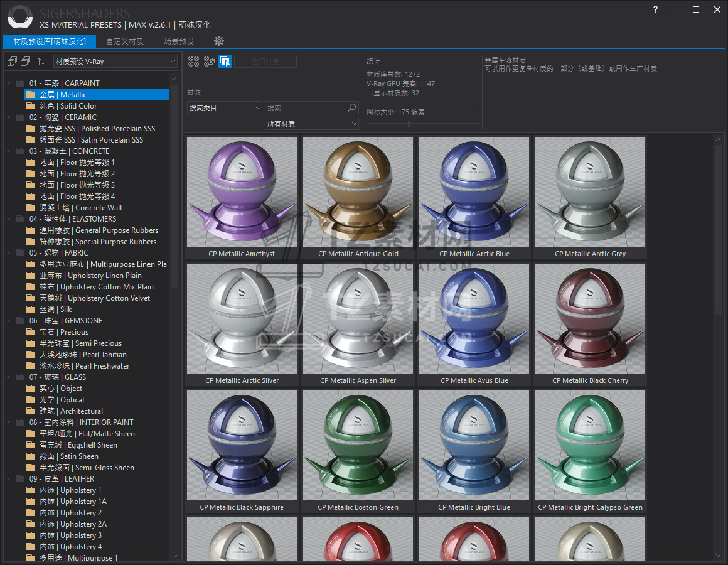
Task: Collapse the 06 GEMSTONE category arrow
Action: pyautogui.click(x=8, y=321)
